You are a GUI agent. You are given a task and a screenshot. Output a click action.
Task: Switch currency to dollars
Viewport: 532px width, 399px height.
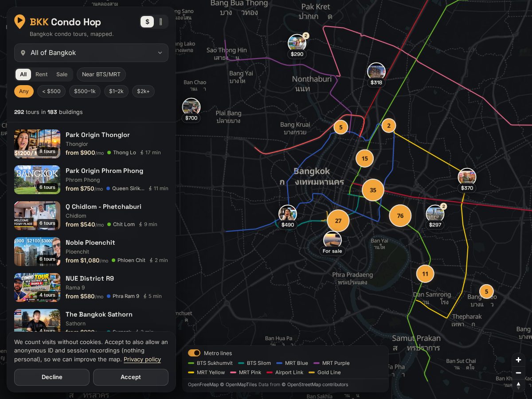point(147,22)
